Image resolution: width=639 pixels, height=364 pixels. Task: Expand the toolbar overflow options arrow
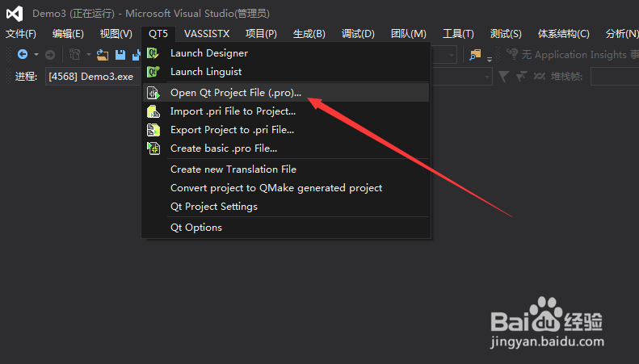[490, 58]
